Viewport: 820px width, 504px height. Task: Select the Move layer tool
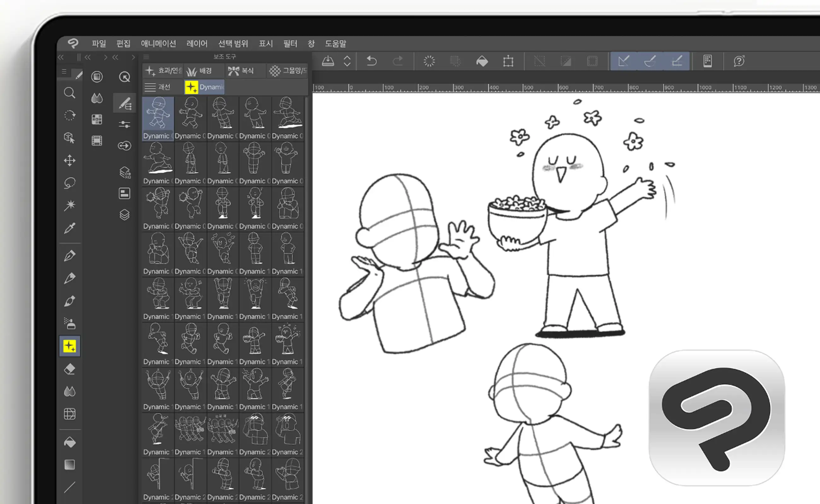pyautogui.click(x=69, y=160)
